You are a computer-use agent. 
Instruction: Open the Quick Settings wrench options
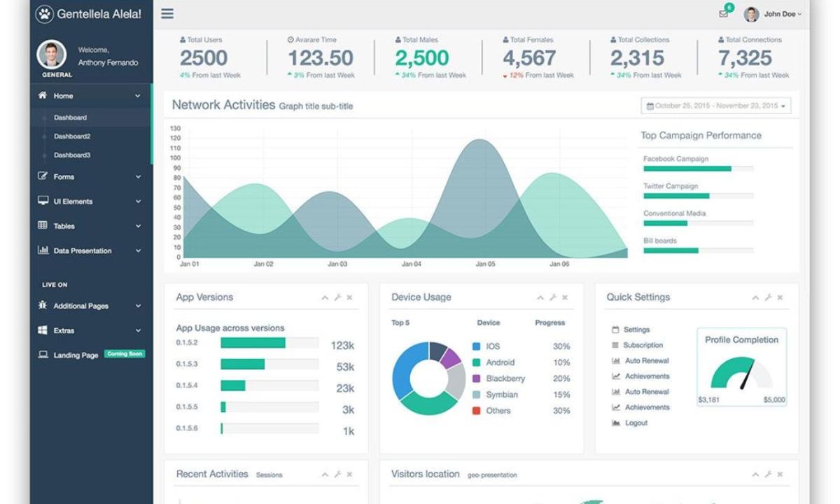coord(768,297)
